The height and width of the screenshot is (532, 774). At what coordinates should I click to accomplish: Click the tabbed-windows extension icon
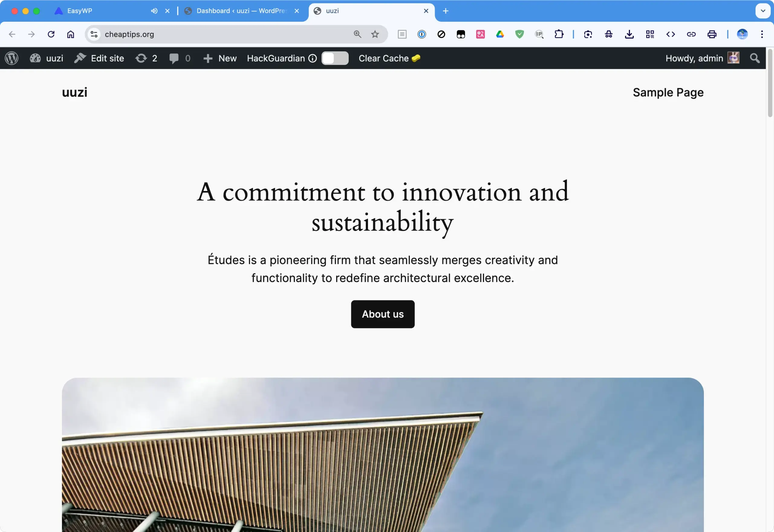tap(461, 34)
